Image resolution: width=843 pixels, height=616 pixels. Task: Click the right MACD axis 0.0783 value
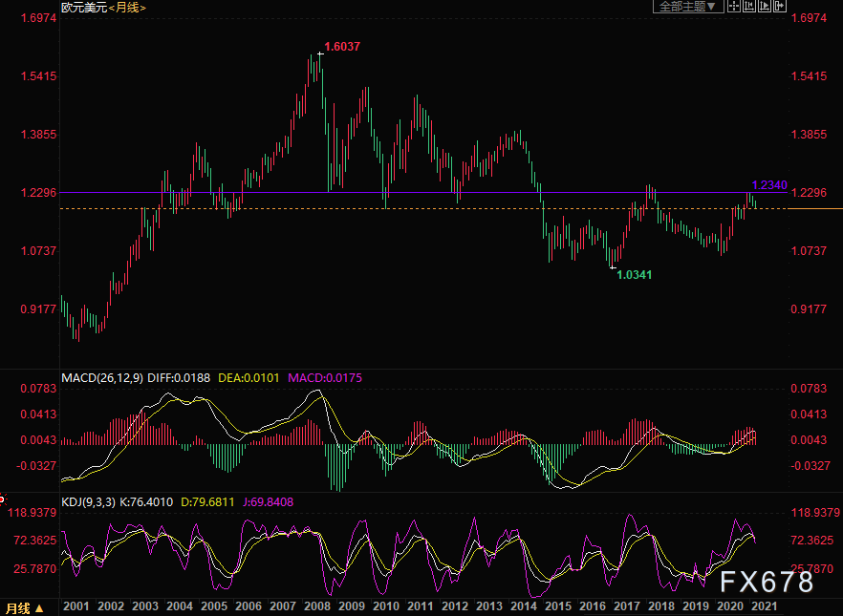point(809,389)
